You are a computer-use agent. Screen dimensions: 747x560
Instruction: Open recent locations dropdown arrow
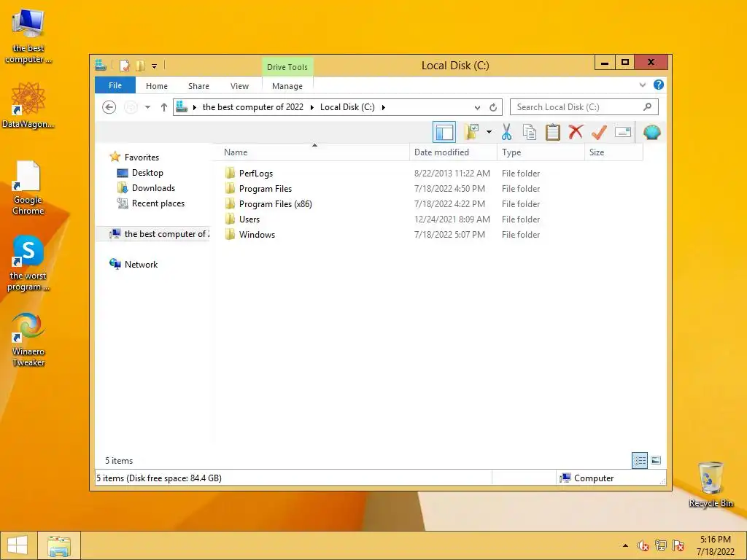click(147, 107)
